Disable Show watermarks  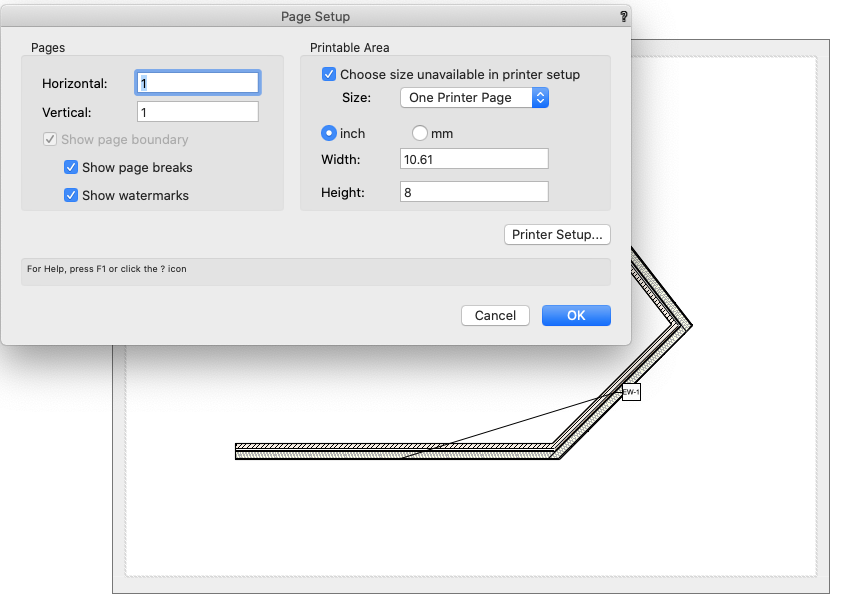click(71, 195)
